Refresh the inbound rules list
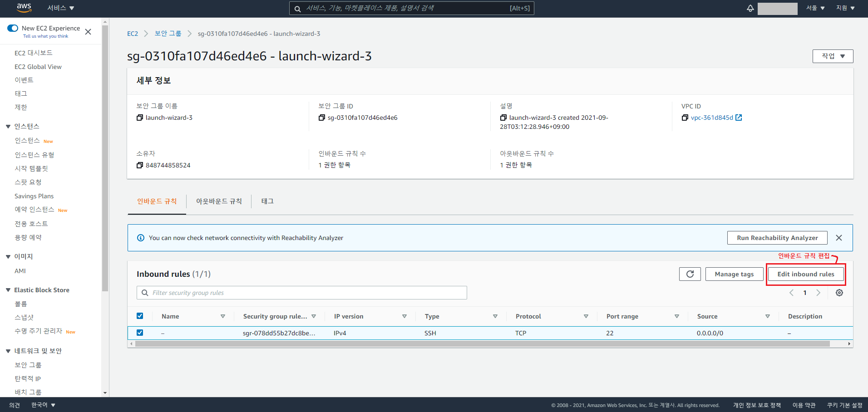868x412 pixels. [x=690, y=274]
